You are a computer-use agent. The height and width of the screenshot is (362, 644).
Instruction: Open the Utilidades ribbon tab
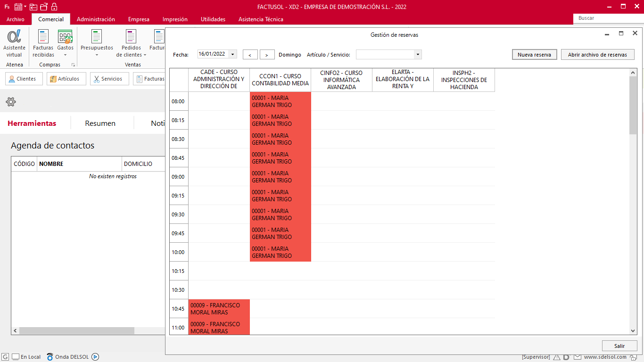point(213,19)
